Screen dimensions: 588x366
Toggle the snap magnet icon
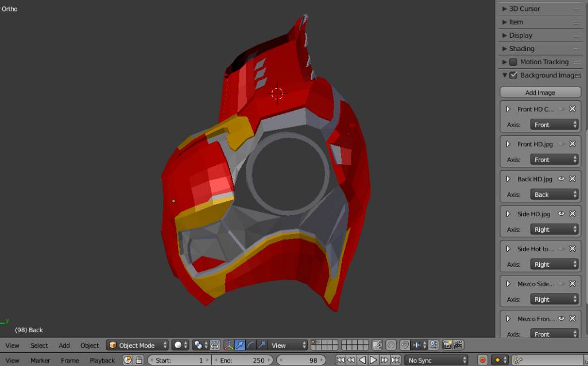[404, 345]
